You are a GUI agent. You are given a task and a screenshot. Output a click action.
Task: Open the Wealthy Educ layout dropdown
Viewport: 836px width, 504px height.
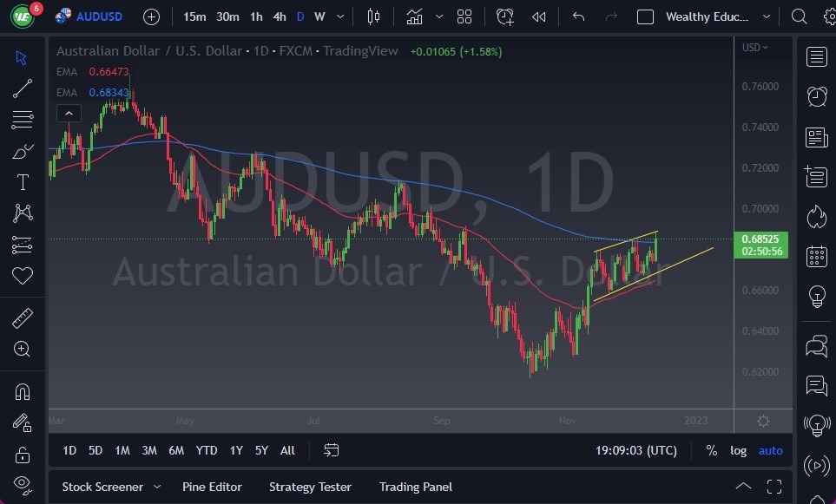pos(766,16)
